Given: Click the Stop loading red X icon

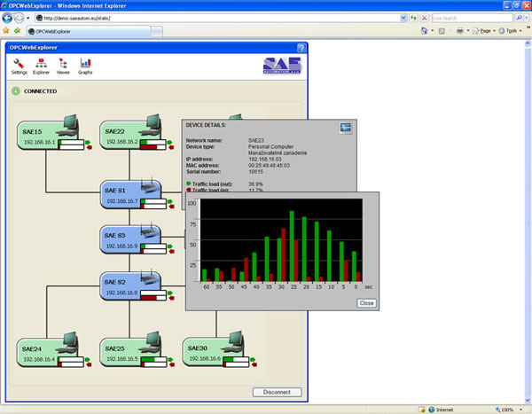Looking at the screenshot, I should pyautogui.click(x=424, y=18).
